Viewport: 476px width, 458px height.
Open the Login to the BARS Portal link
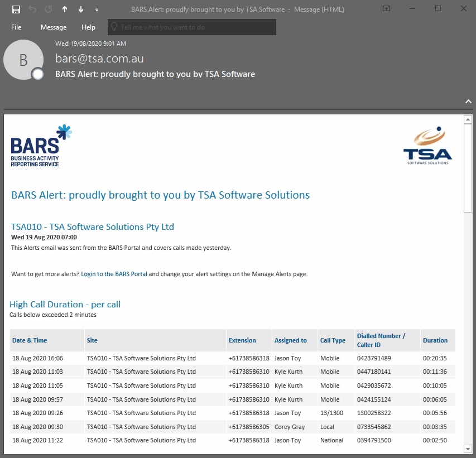tap(114, 274)
